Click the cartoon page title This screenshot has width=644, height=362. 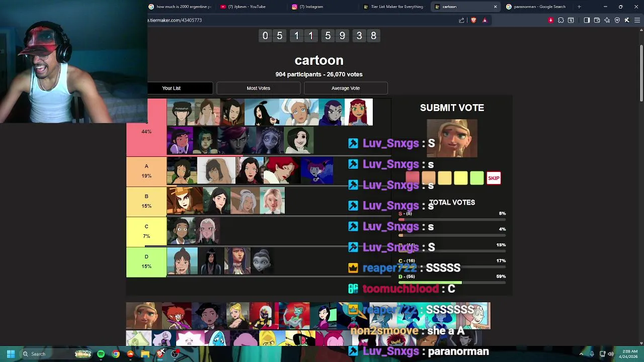point(319,60)
